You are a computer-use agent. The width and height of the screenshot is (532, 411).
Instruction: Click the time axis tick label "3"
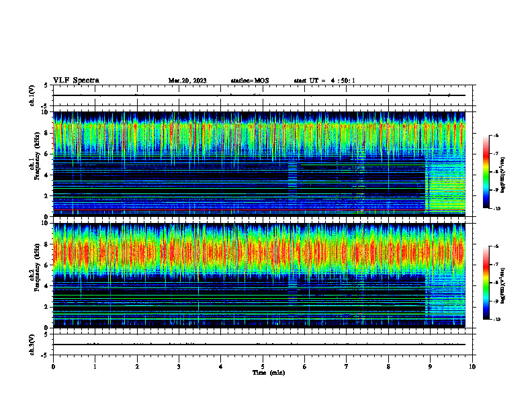coord(179,367)
